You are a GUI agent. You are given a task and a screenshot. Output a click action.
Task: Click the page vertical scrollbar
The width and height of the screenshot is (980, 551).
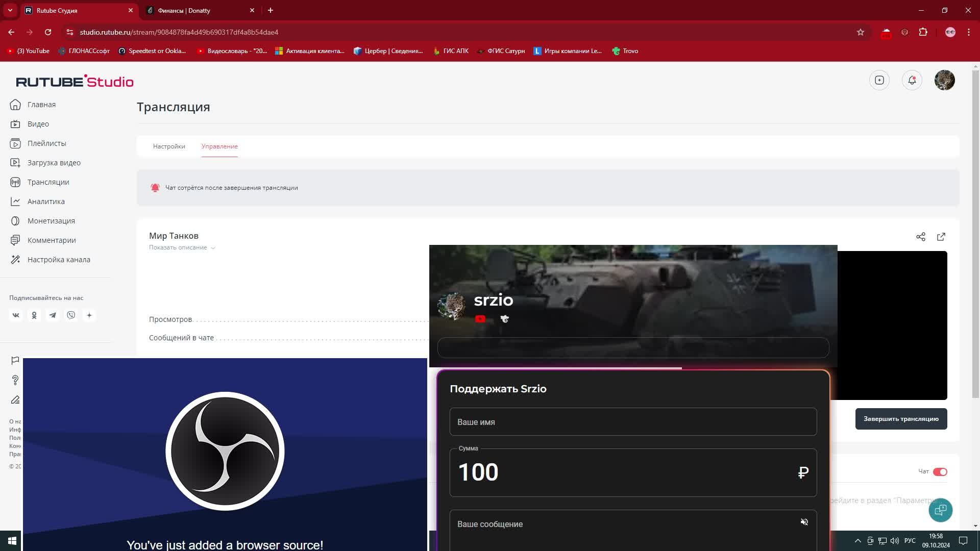click(x=975, y=230)
